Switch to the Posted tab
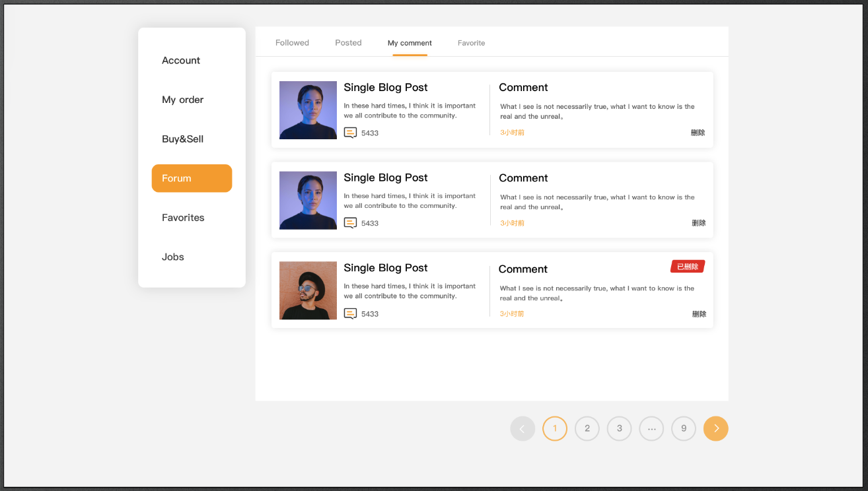Viewport: 868px width, 491px height. (x=348, y=43)
